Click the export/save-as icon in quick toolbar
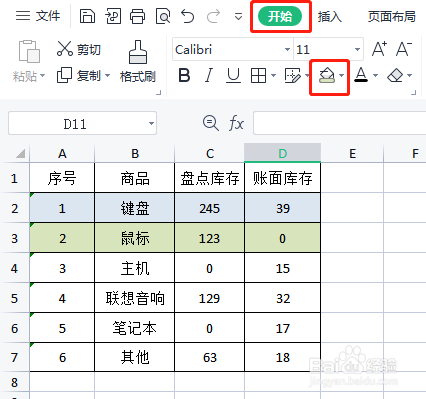Image resolution: width=426 pixels, height=399 pixels. pos(113,16)
